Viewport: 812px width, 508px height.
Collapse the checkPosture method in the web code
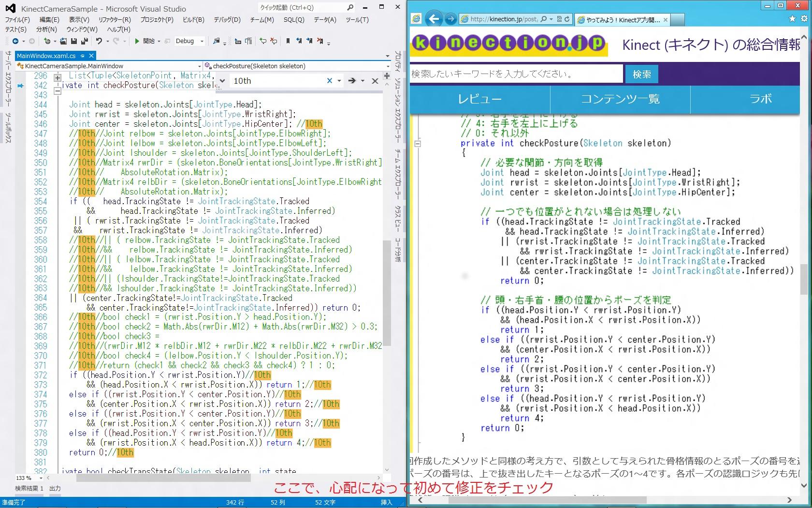(418, 143)
